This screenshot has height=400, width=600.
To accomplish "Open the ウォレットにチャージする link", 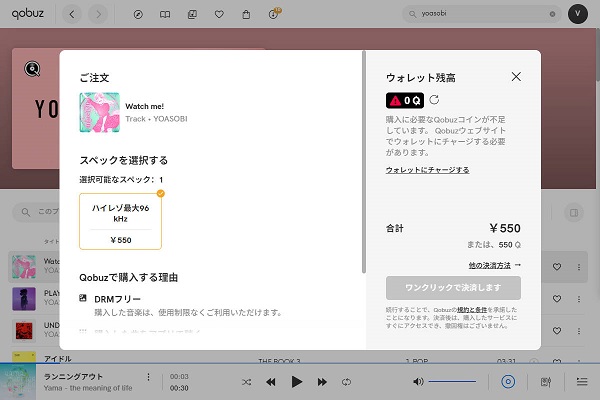I will (427, 170).
